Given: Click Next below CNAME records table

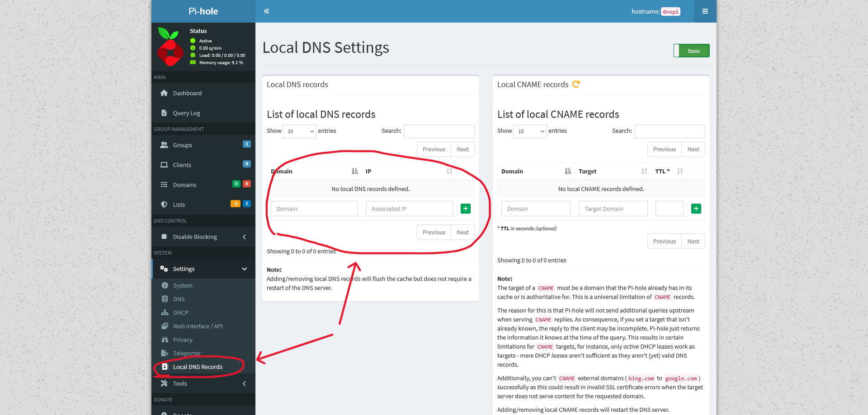Looking at the screenshot, I should [x=693, y=241].
